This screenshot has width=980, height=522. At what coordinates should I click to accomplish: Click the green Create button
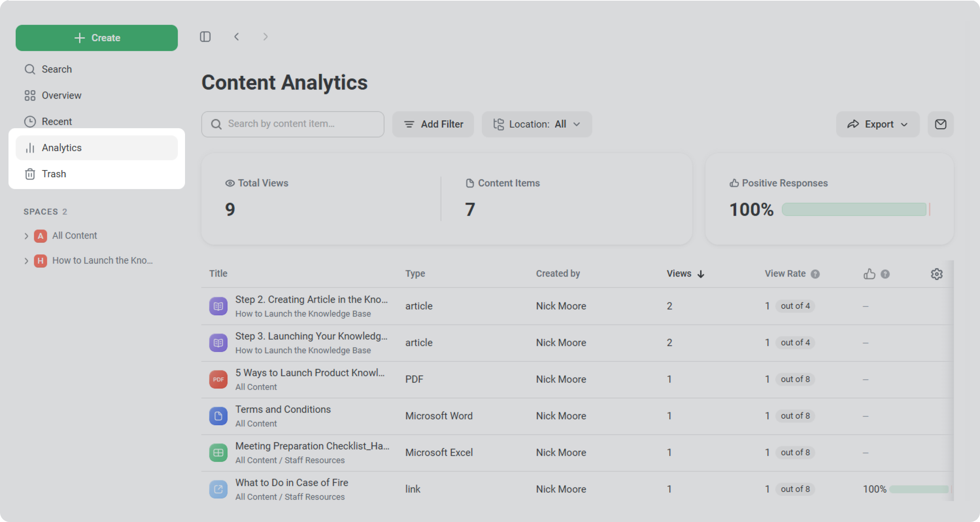[97, 38]
